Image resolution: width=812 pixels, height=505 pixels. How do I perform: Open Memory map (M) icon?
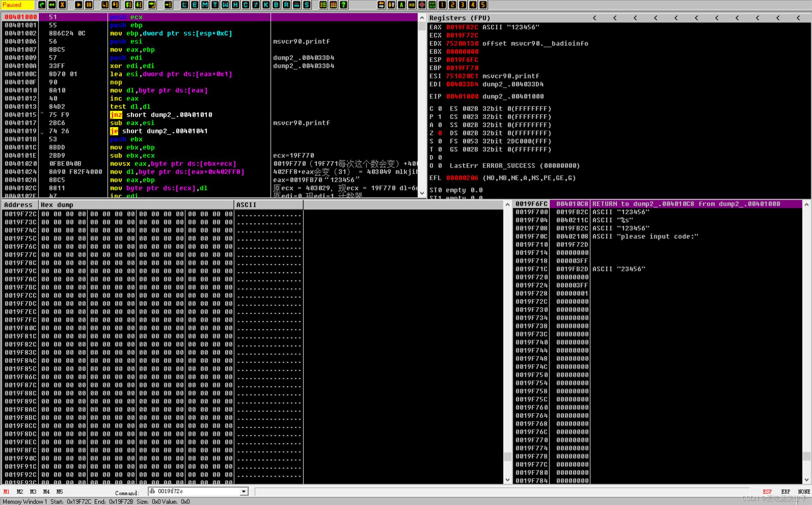(x=205, y=5)
